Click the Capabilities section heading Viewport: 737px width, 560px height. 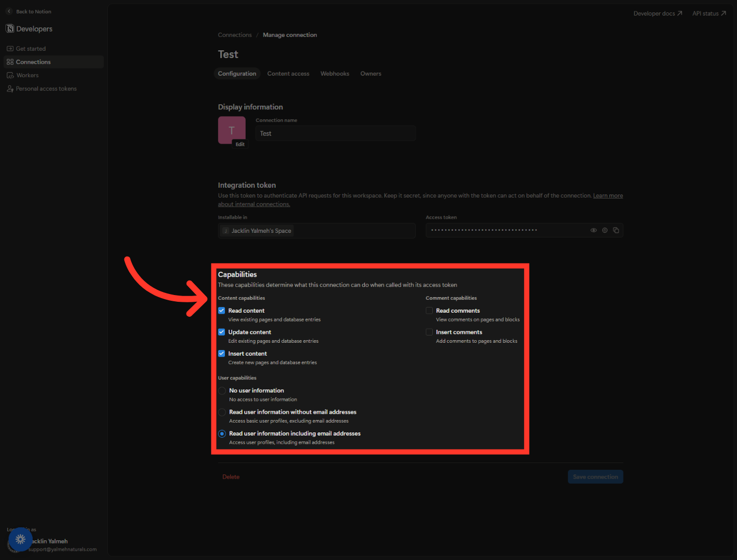pos(237,275)
